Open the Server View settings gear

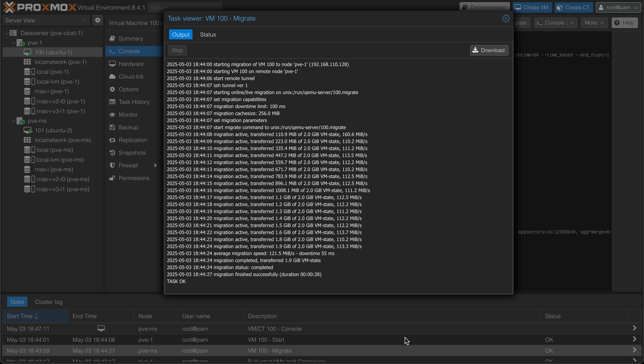(x=98, y=20)
